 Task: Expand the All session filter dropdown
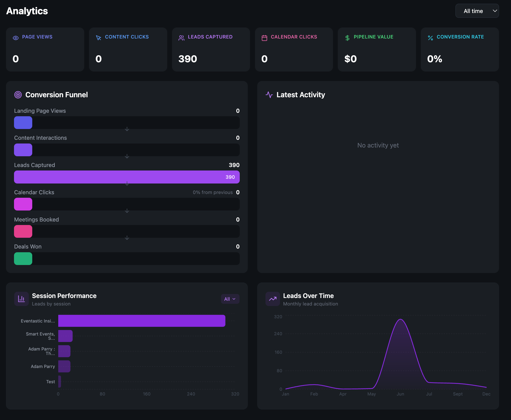coord(230,299)
